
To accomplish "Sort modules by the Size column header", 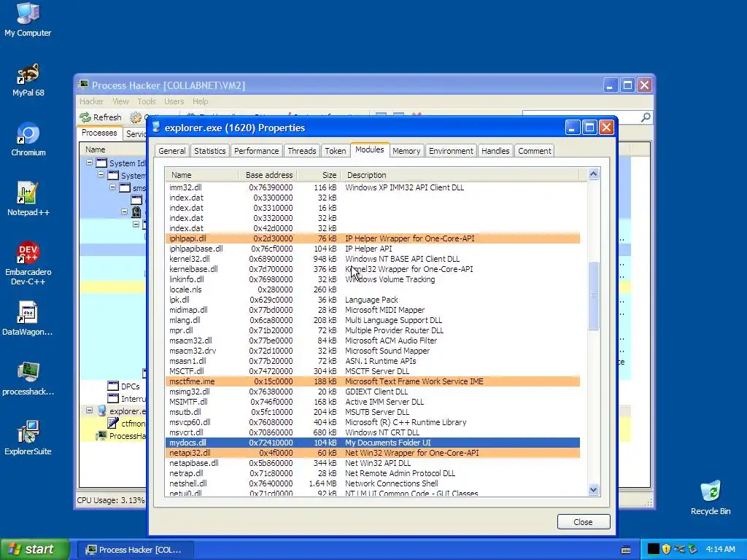I will [319, 175].
